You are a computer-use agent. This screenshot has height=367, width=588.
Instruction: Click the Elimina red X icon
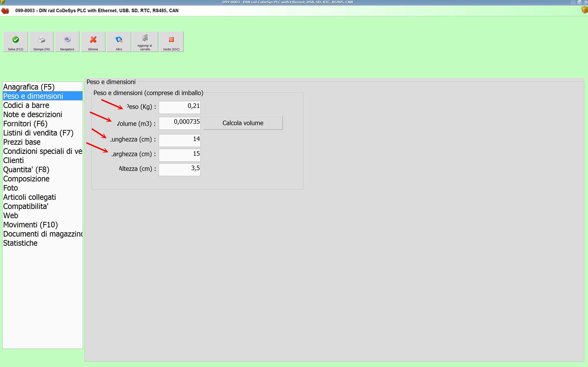pyautogui.click(x=93, y=40)
